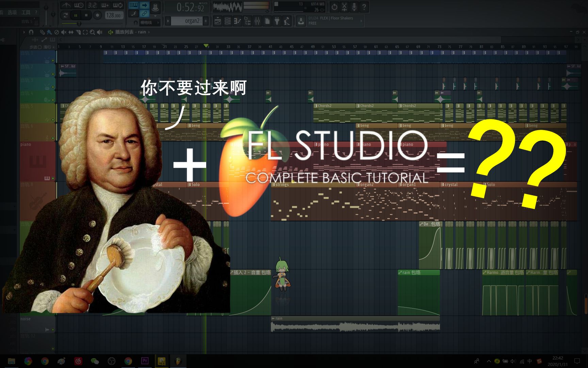Toggle the auto-scroll arrow button
The image size is (588, 368).
(x=144, y=5)
